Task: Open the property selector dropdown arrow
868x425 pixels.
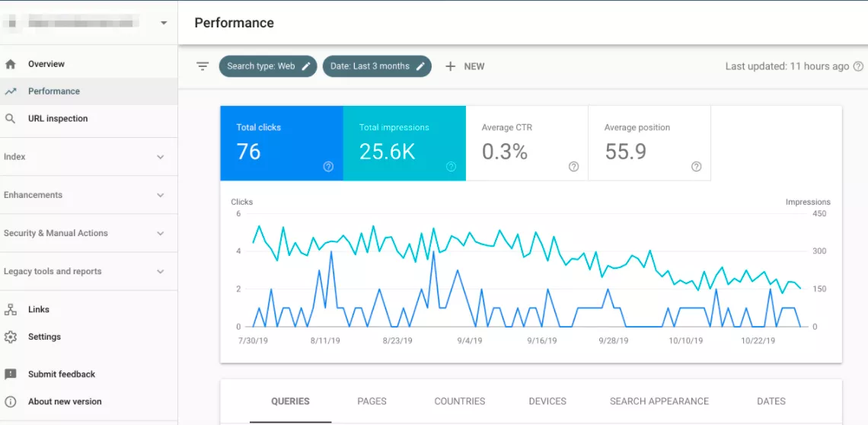Action: click(163, 24)
